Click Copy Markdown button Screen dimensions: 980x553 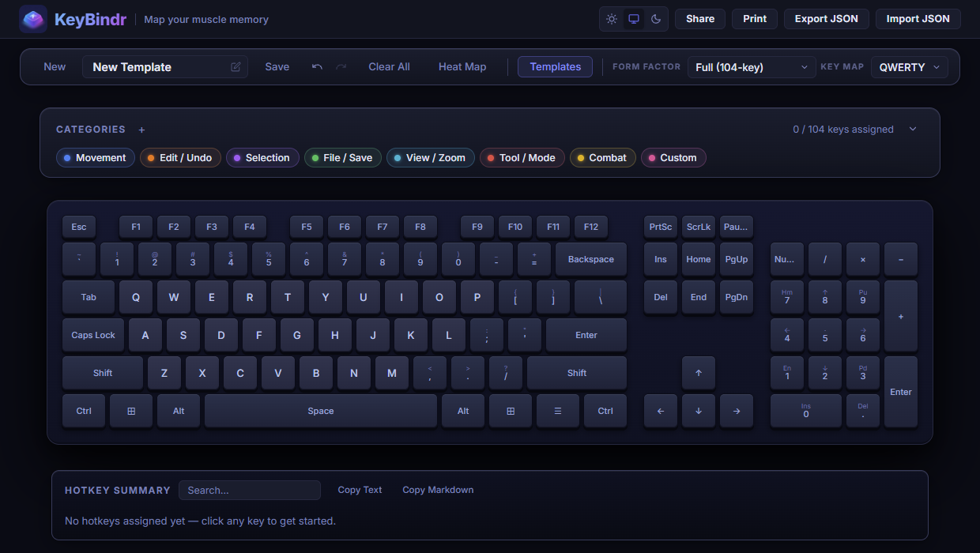pyautogui.click(x=438, y=490)
